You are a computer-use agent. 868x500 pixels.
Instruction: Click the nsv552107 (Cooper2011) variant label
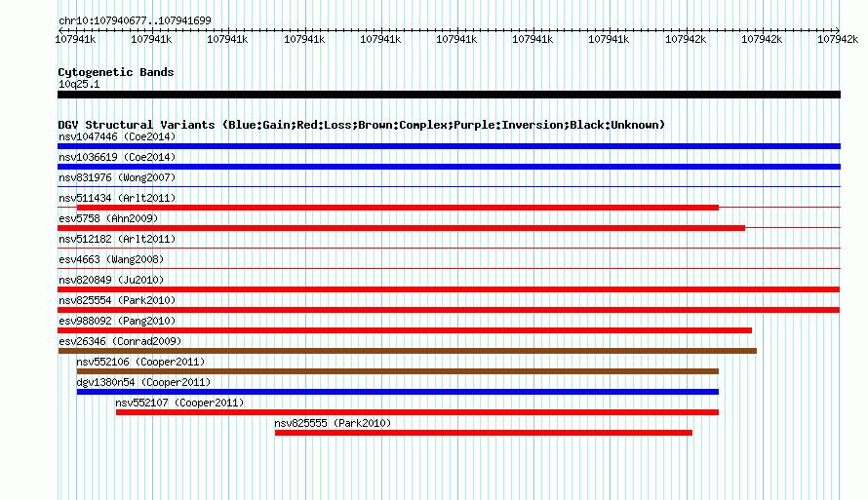(179, 403)
